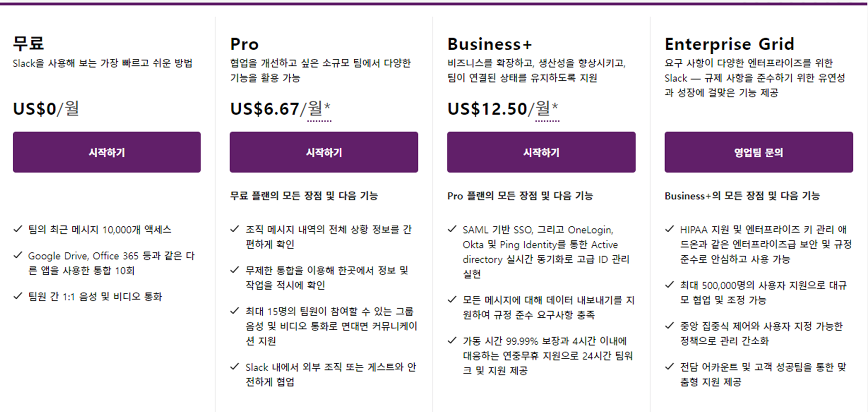This screenshot has width=868, height=412.
Task: Click checkmark beside 전담 어카운트 및 고객 성공팀 feature
Action: (x=670, y=366)
